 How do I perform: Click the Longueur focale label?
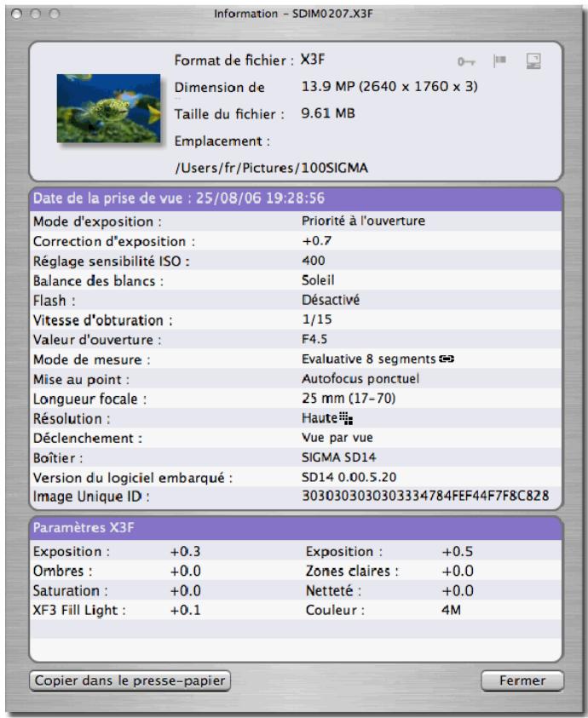tap(89, 399)
